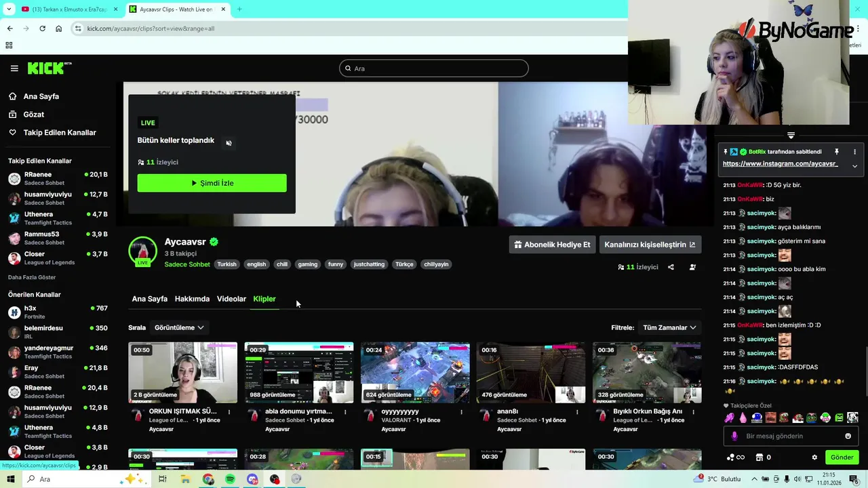
Task: Unmute the live preview volume icon
Action: click(229, 143)
